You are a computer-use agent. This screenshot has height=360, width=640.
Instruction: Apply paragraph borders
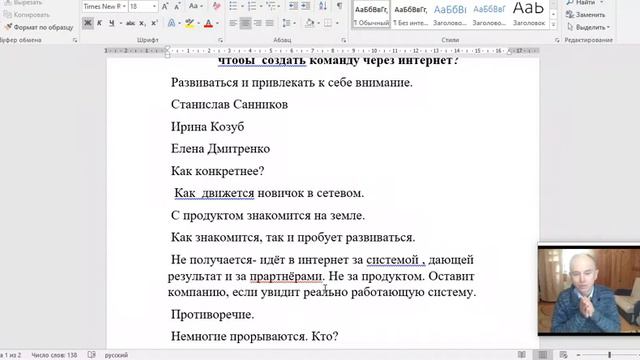(x=328, y=23)
